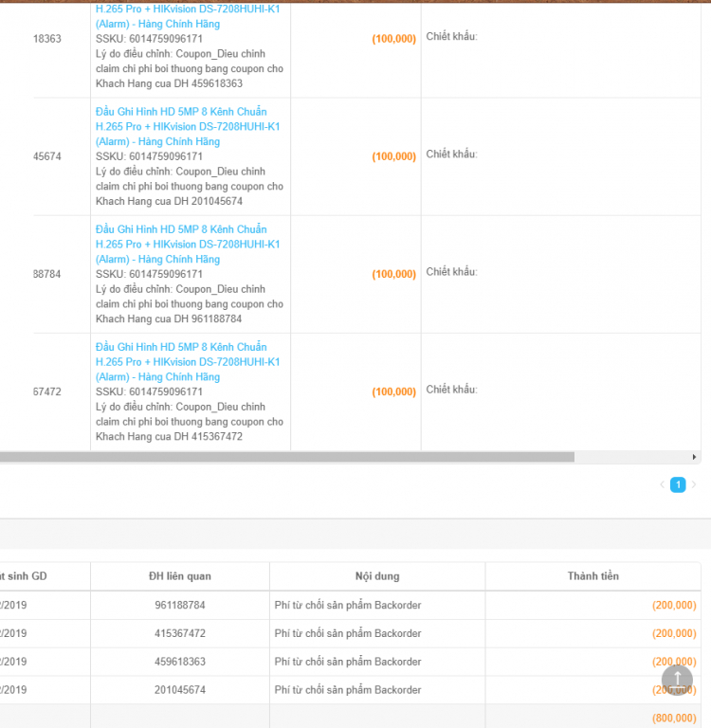Viewport: 711px width, 728px height.
Task: Select related order number 415367472 in fee table
Action: 180,633
